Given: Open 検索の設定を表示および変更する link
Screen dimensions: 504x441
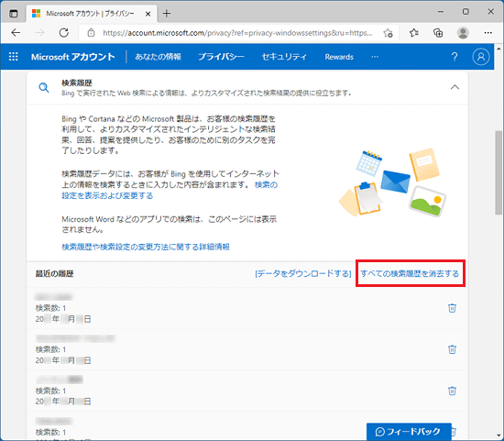Looking at the screenshot, I should coord(170,190).
